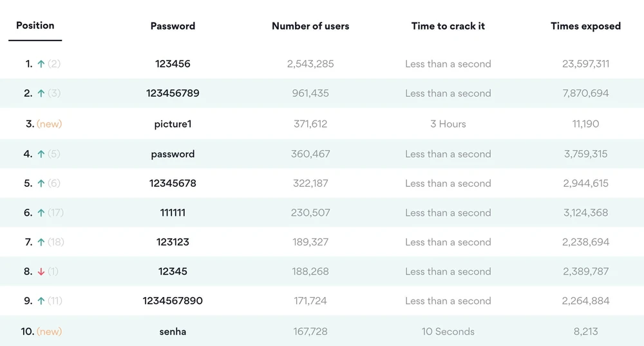Image resolution: width=644 pixels, height=346 pixels.
Task: Click the red down arrow at position 8
Action: click(41, 272)
